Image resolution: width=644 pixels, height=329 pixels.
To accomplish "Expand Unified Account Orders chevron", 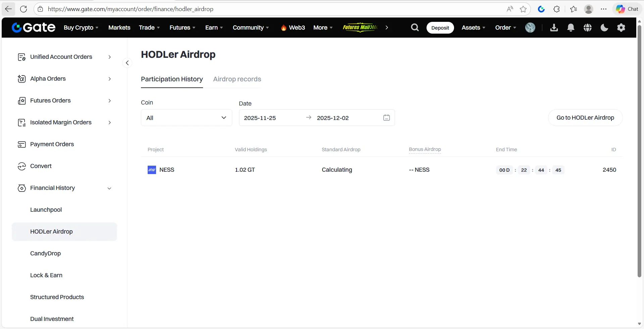I will (109, 57).
